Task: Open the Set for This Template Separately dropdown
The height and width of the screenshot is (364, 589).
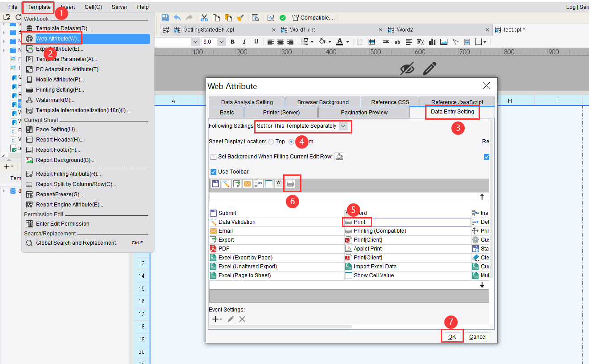Action: pos(342,126)
